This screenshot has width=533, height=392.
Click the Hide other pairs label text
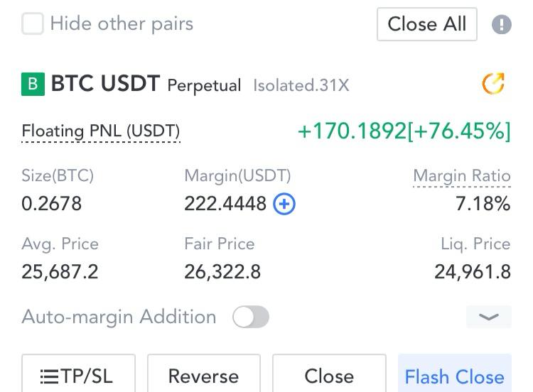122,24
